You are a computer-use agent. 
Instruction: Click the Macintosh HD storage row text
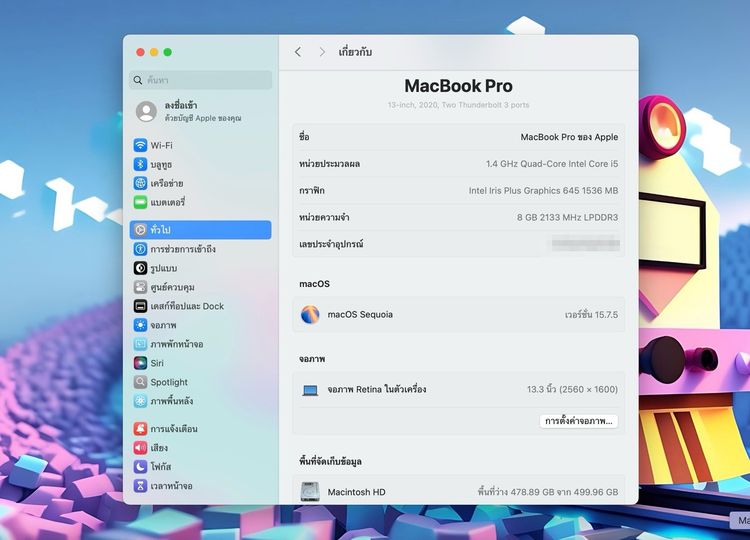point(356,492)
